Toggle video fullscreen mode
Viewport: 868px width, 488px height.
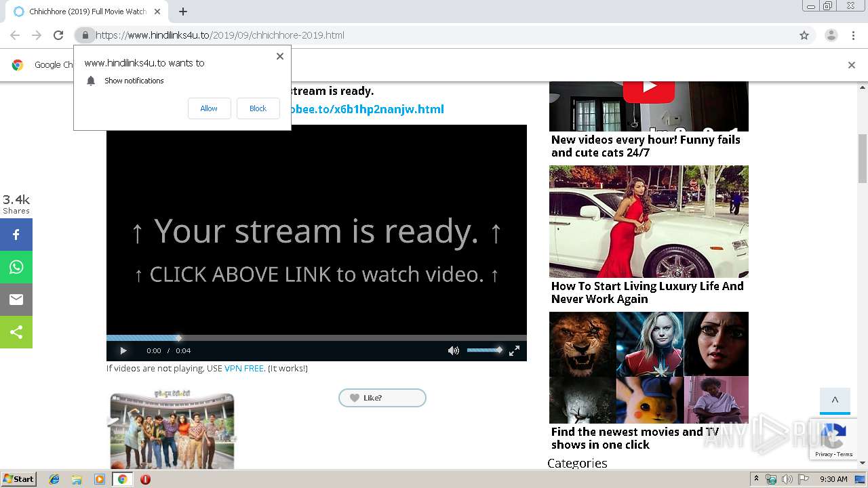pyautogui.click(x=515, y=350)
